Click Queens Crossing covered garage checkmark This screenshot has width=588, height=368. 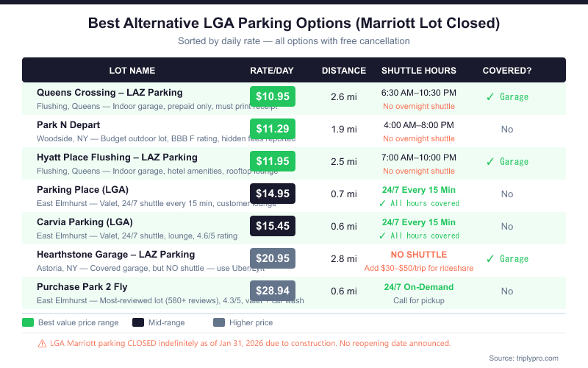pyautogui.click(x=490, y=96)
